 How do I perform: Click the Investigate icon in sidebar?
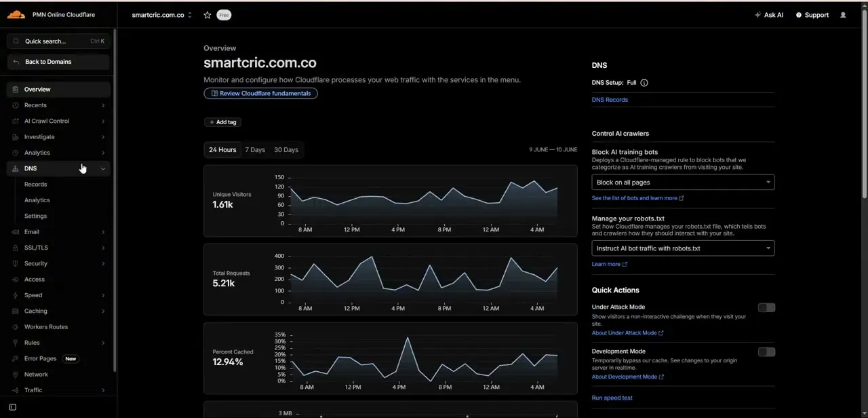click(16, 137)
